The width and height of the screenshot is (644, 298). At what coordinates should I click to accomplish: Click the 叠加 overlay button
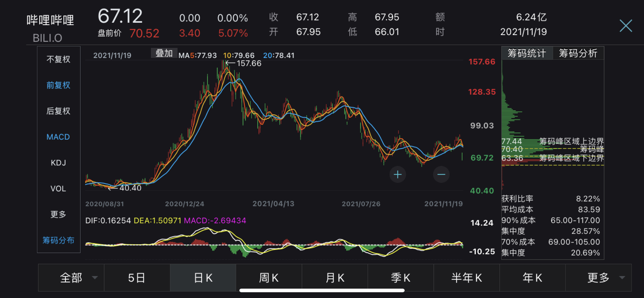coord(164,53)
